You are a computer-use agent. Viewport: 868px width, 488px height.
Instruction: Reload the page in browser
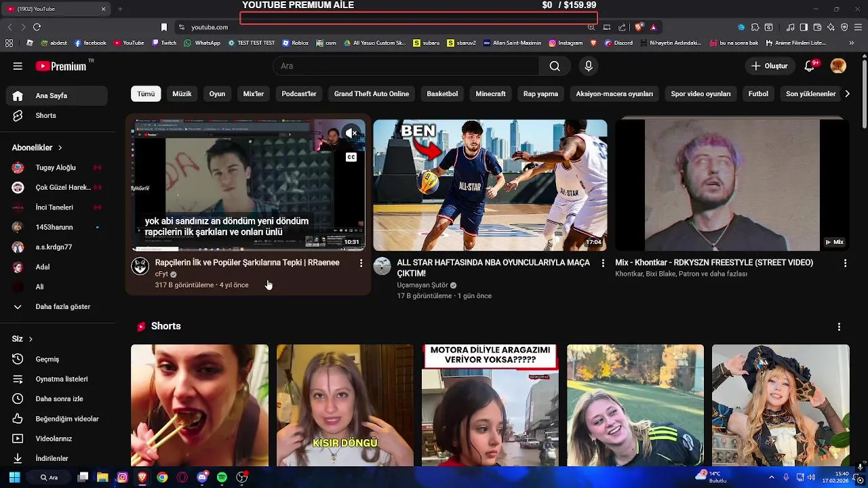(37, 27)
